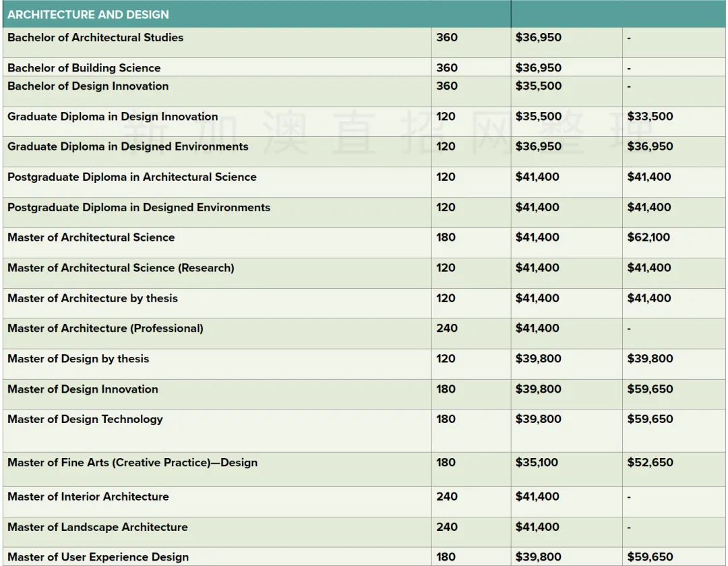Click $41,400 fee for Master of Landscape Architecture
Screen dimensions: 728x566
pos(537,527)
